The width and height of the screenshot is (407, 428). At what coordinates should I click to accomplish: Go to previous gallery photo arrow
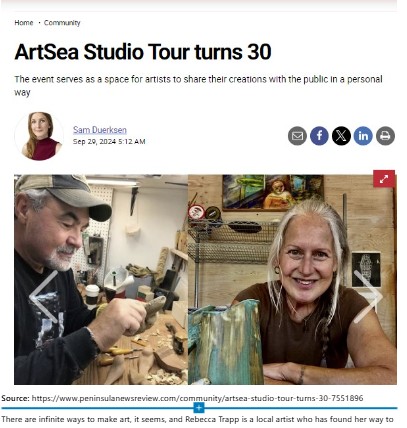tap(44, 296)
